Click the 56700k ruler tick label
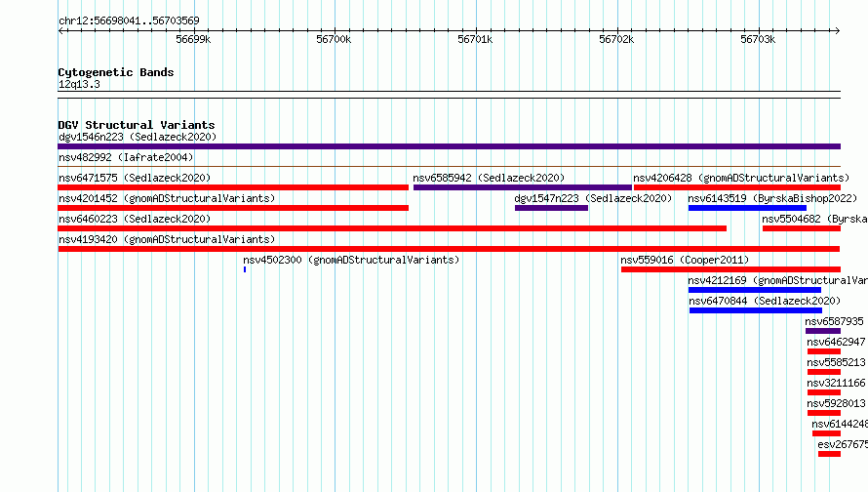Screen dimensions: 868x492 (334, 39)
